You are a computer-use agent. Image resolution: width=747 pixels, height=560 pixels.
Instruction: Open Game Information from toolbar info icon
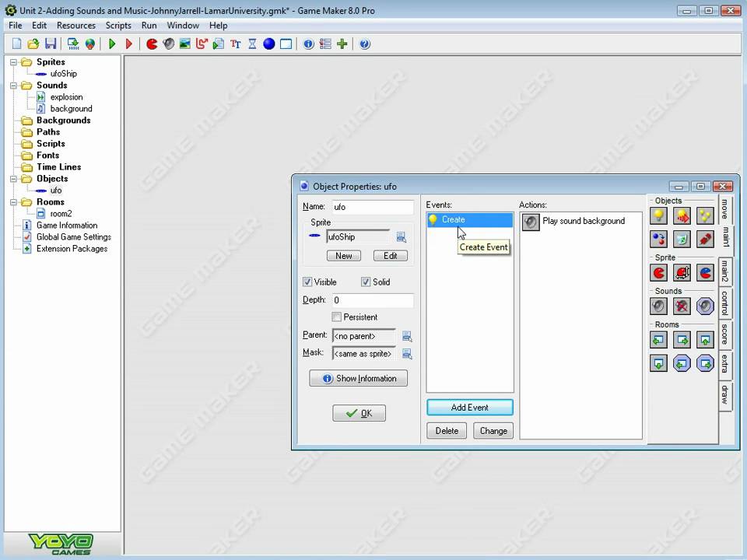tap(309, 44)
